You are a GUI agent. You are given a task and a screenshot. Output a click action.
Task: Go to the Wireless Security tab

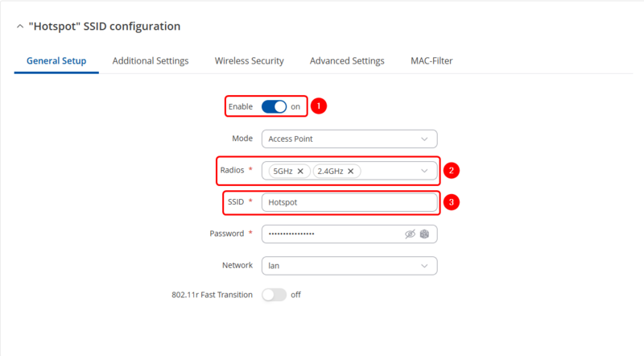click(x=249, y=61)
